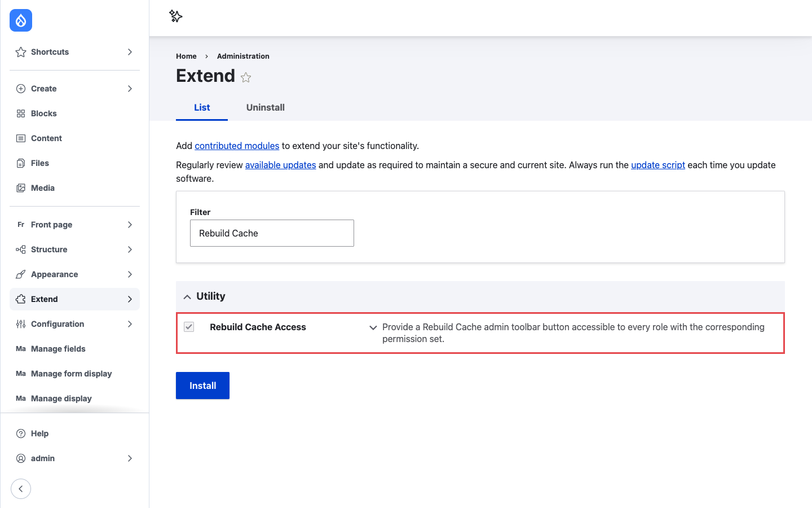Click the sparkle icon in top bar
This screenshot has width=812, height=508.
coord(176,16)
